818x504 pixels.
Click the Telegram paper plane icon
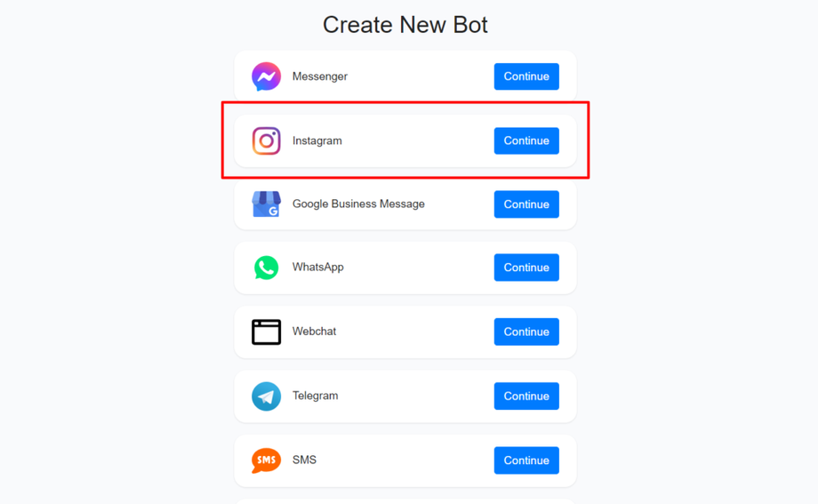point(266,396)
